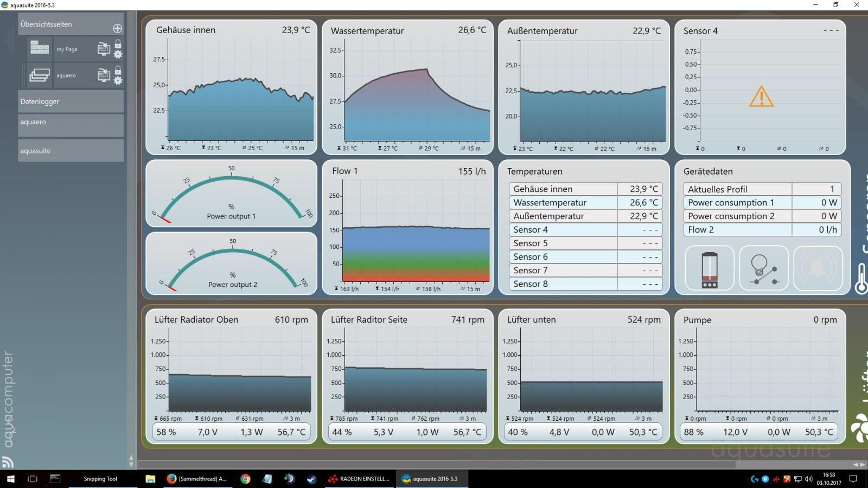This screenshot has width=868, height=488.
Task: Open Google Chrome from the taskbar
Action: pyautogui.click(x=245, y=479)
